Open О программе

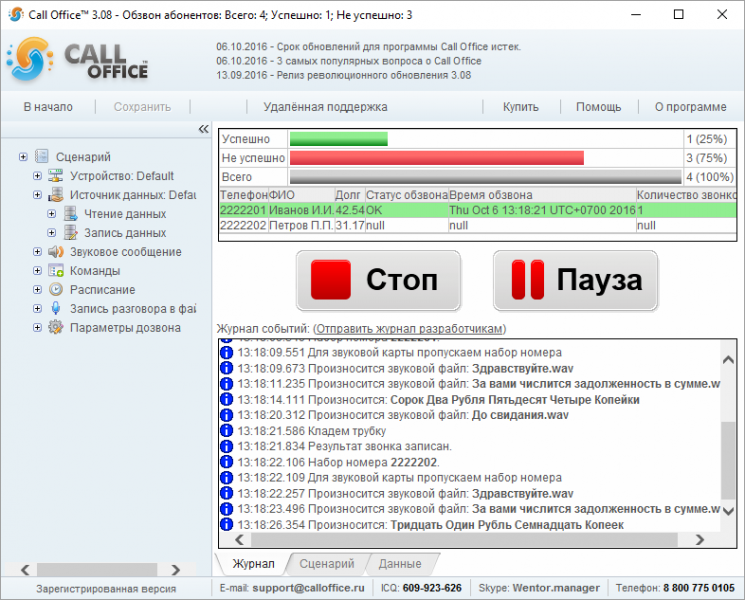pyautogui.click(x=690, y=107)
